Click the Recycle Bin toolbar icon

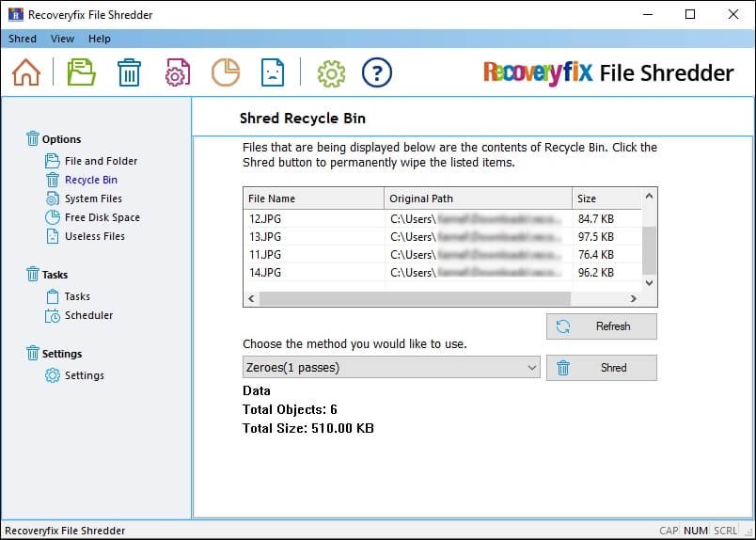pyautogui.click(x=129, y=72)
